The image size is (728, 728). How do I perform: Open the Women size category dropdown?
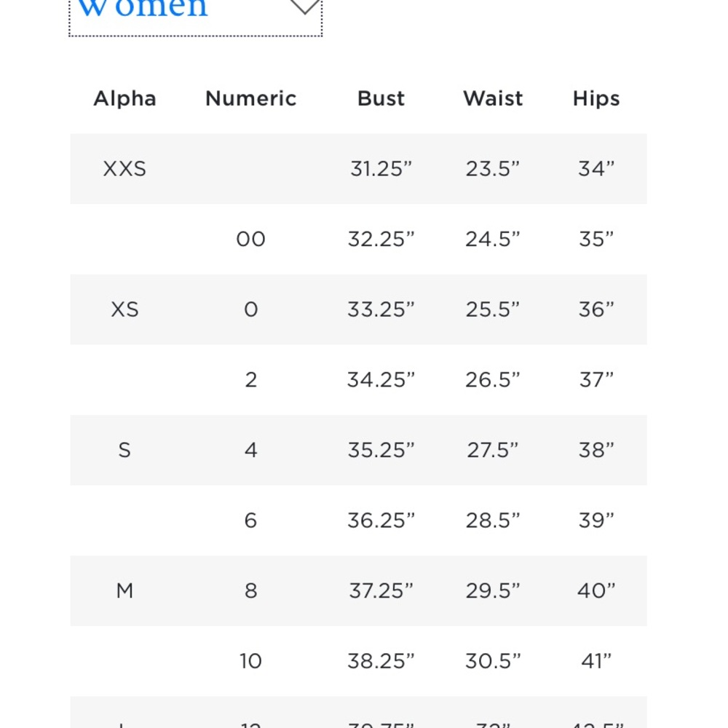(195, 16)
